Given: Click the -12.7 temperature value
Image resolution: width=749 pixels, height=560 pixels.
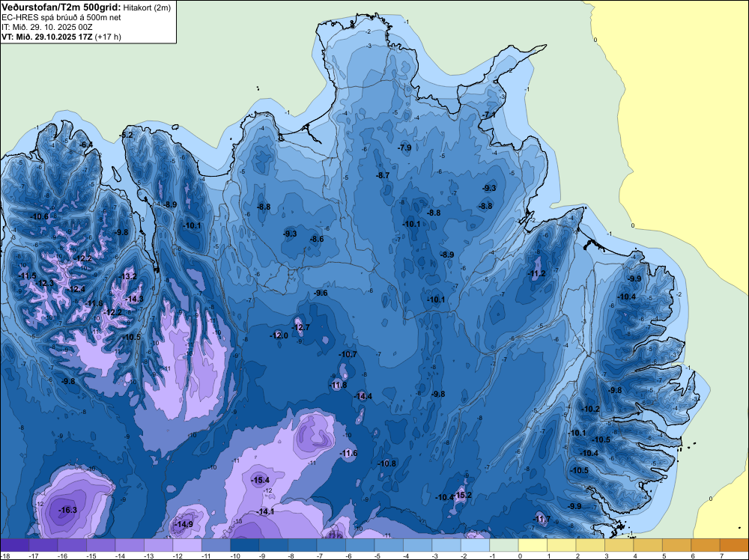Looking at the screenshot, I should (300, 327).
